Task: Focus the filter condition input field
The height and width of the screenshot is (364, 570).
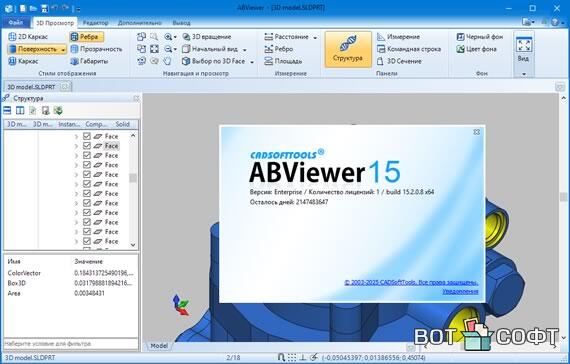Action: point(71,344)
